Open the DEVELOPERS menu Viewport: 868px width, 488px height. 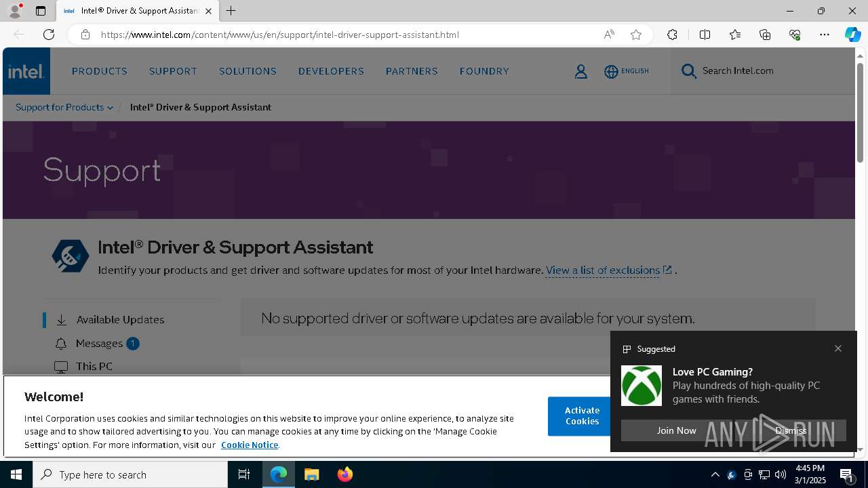coord(331,71)
